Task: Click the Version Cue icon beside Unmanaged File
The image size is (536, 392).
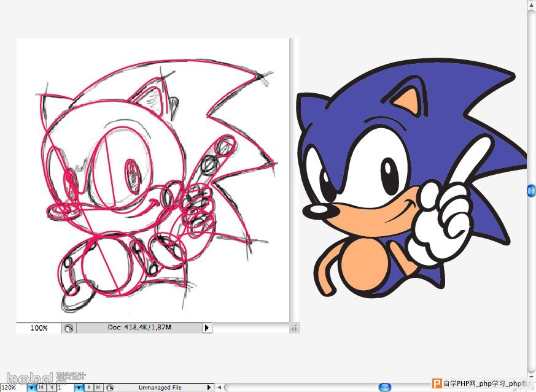Action: [x=109, y=388]
